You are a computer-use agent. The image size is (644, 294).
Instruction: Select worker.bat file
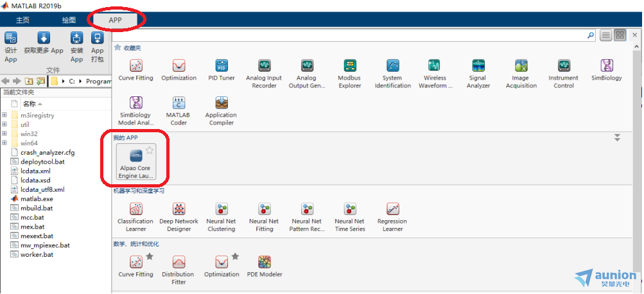pyautogui.click(x=37, y=255)
